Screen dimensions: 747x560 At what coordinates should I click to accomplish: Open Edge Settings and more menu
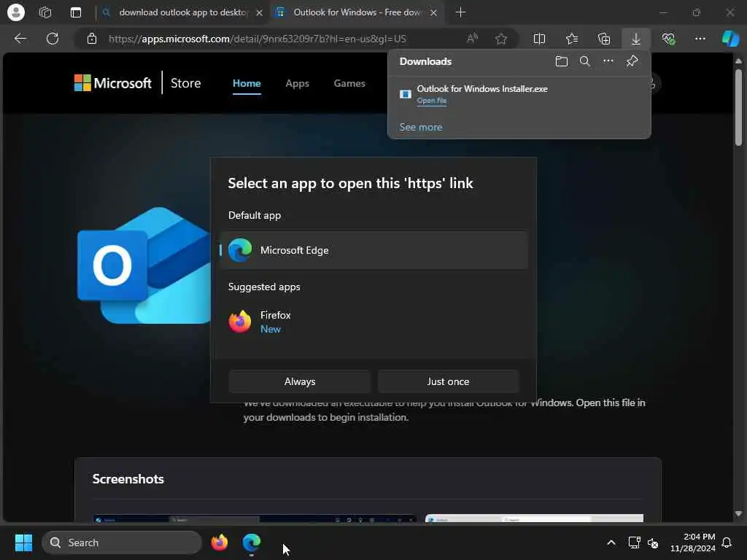coord(700,39)
